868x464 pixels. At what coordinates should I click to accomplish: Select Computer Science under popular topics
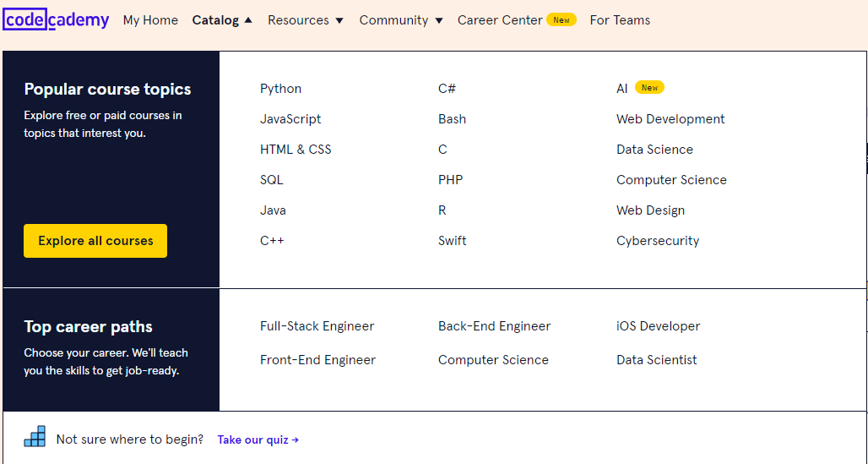pyautogui.click(x=671, y=180)
